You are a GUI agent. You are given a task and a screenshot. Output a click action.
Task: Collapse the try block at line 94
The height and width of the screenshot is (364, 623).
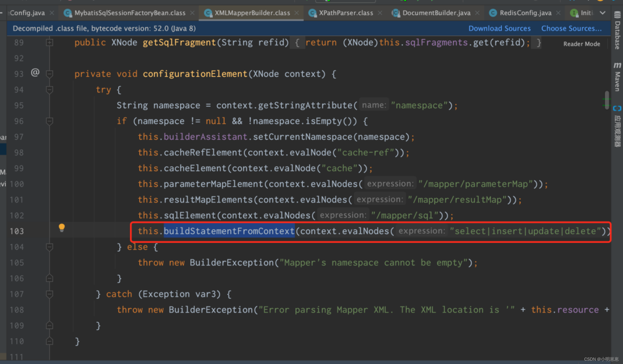point(50,89)
